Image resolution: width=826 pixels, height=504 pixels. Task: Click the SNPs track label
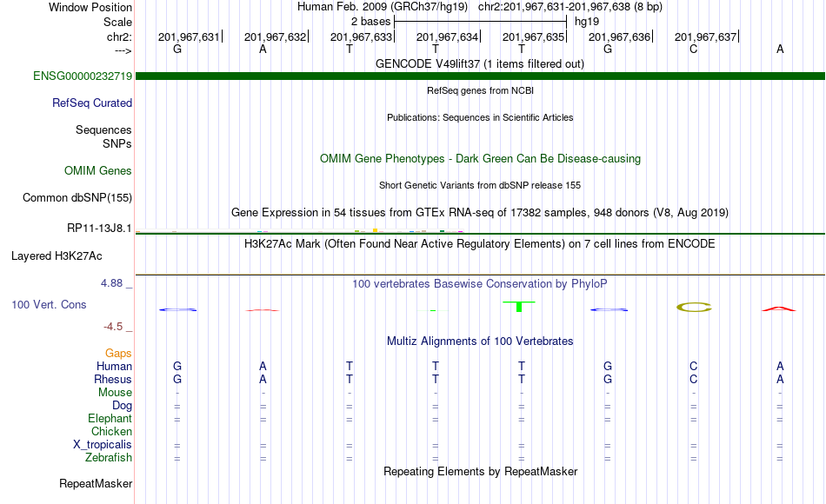117,143
